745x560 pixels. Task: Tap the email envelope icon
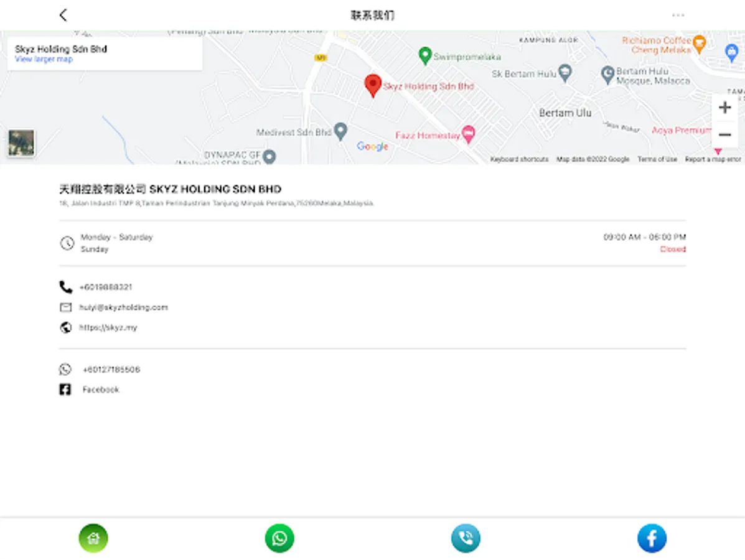[x=65, y=307]
